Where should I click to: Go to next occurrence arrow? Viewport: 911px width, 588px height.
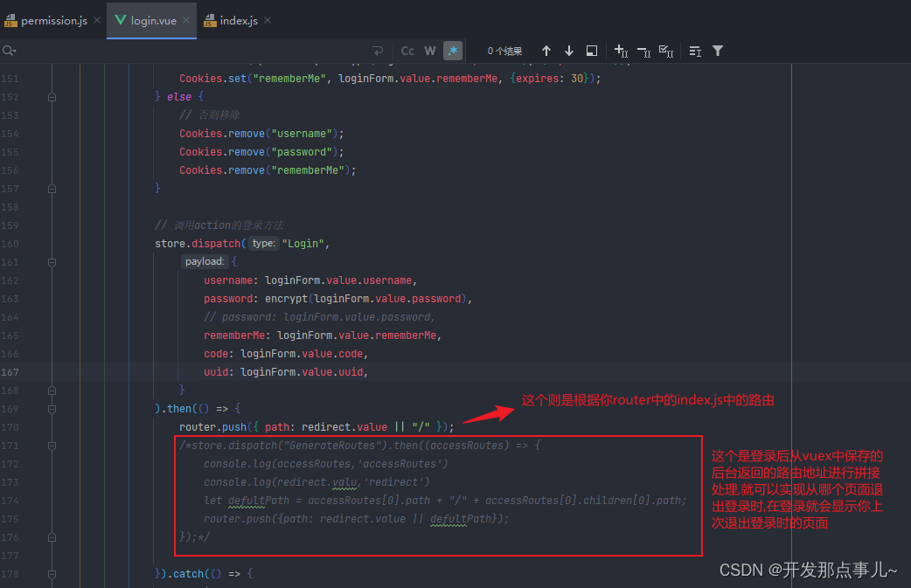tap(569, 51)
